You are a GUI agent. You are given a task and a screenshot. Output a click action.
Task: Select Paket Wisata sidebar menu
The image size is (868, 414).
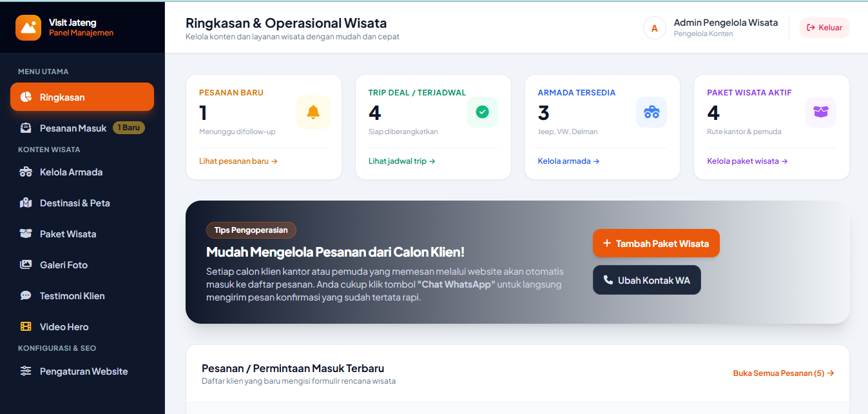(82, 234)
